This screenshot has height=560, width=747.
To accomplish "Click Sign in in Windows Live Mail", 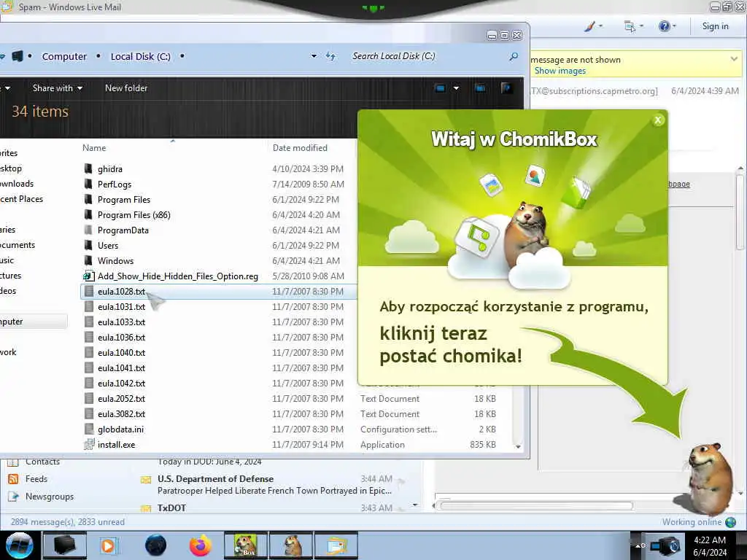I will (x=715, y=26).
